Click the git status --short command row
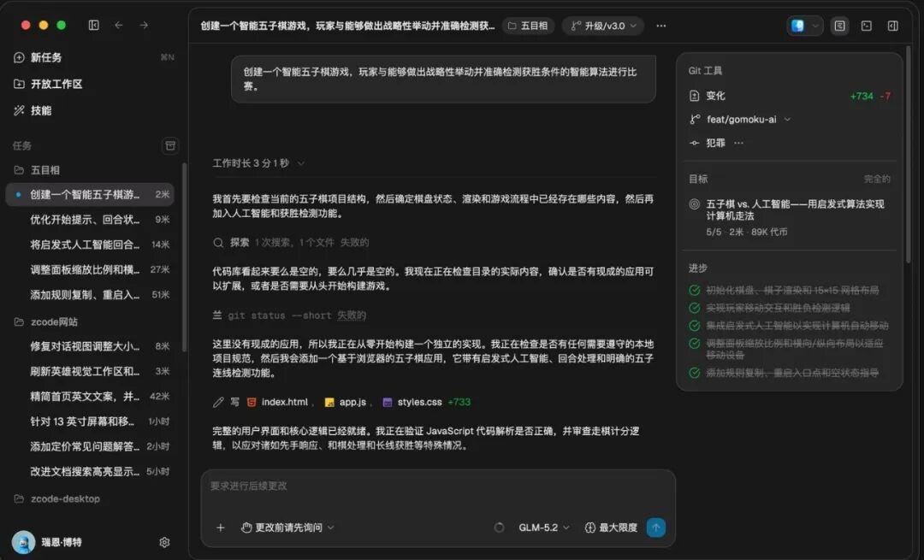This screenshot has height=560, width=924. pos(289,315)
